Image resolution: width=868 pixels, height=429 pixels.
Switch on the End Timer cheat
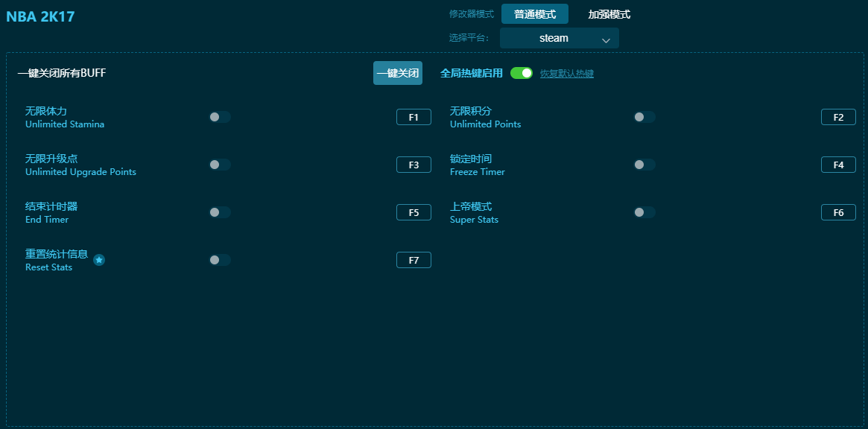(220, 212)
